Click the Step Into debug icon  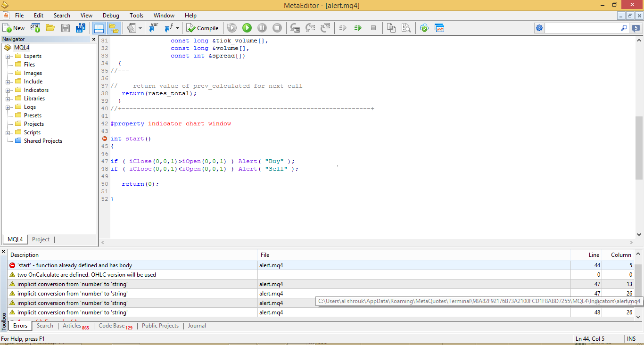coord(295,28)
